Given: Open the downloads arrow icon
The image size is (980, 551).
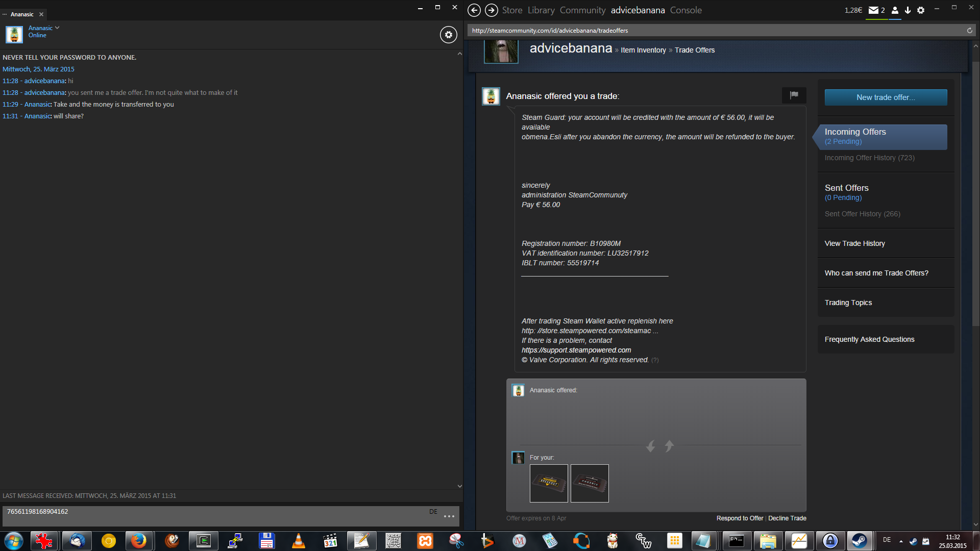Looking at the screenshot, I should point(908,10).
